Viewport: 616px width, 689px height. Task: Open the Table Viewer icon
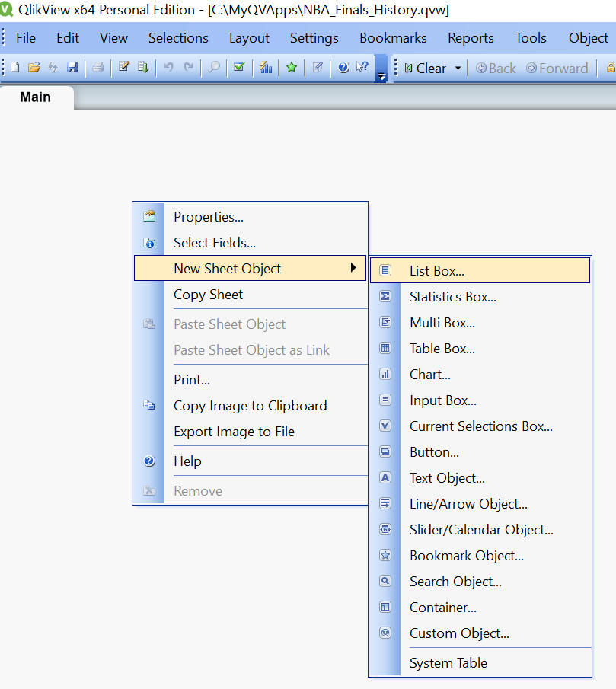[143, 68]
